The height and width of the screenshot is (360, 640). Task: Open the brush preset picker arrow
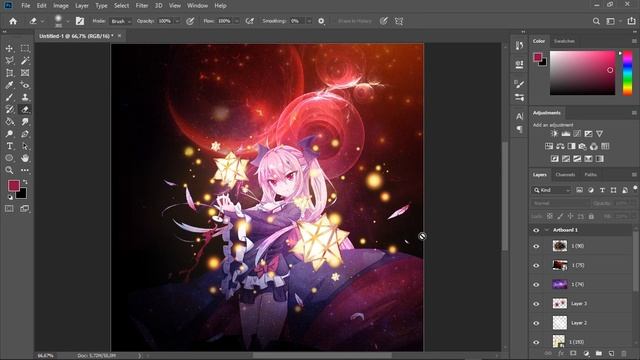tap(67, 21)
